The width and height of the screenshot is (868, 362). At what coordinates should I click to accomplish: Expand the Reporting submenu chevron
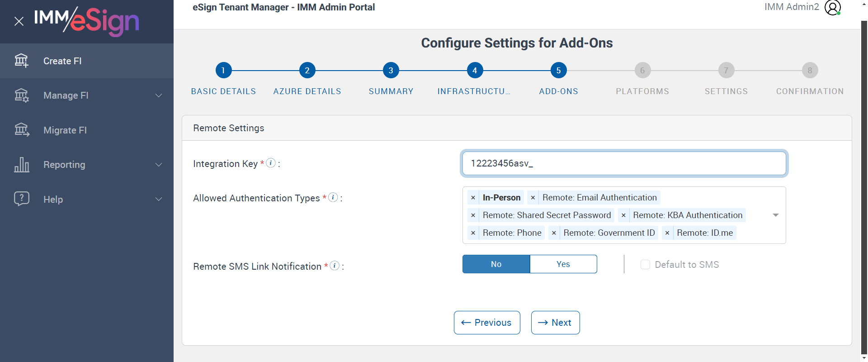click(x=159, y=165)
